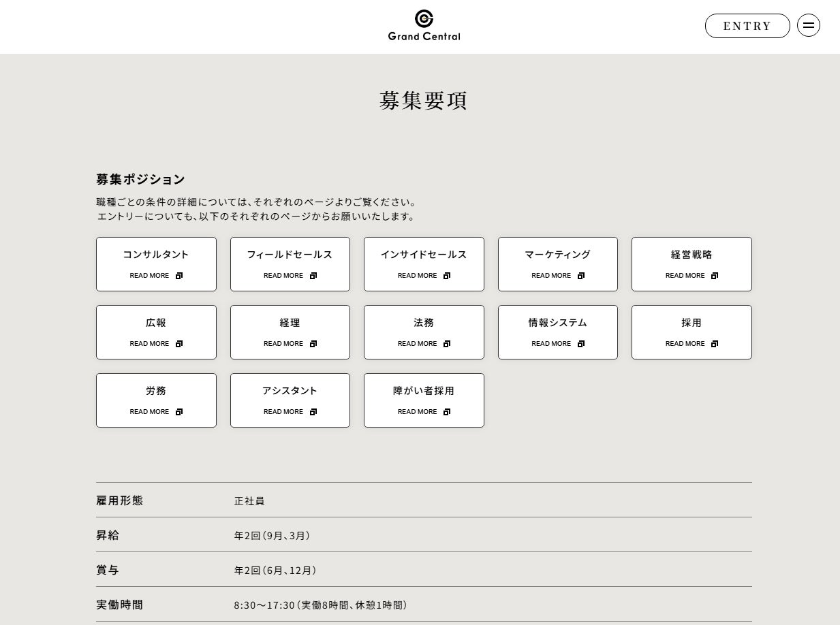
Task: Click external-link icon under フィールドセールス
Action: tap(313, 276)
